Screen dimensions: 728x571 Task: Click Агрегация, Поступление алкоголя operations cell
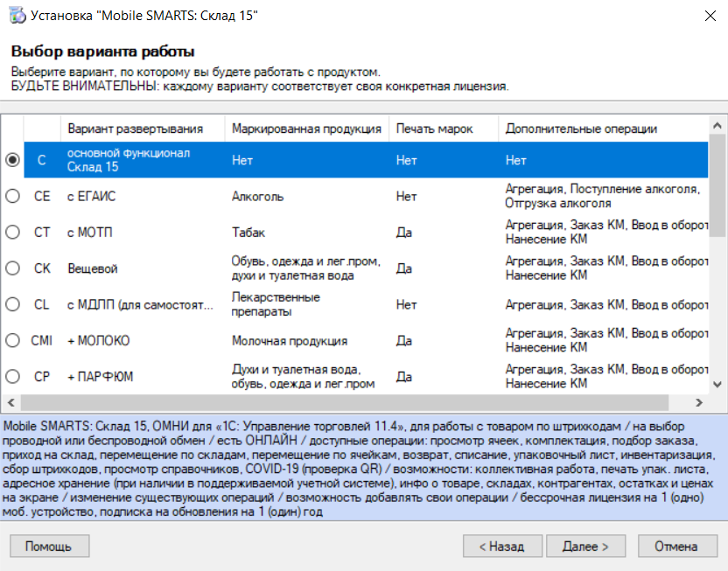pyautogui.click(x=603, y=196)
